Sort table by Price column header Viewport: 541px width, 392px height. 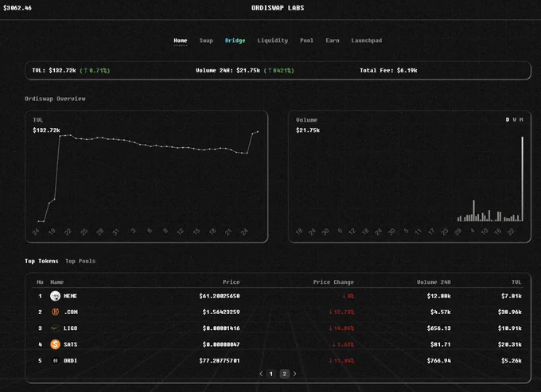pyautogui.click(x=232, y=282)
